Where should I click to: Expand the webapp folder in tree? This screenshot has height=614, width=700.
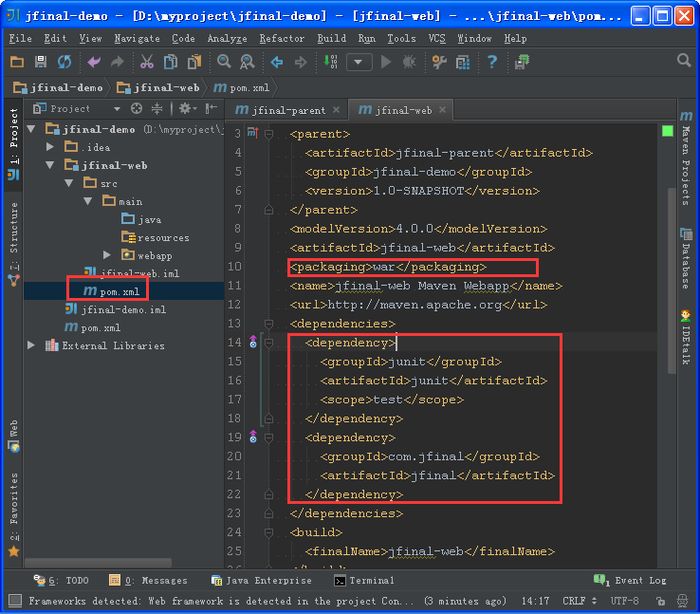107,255
